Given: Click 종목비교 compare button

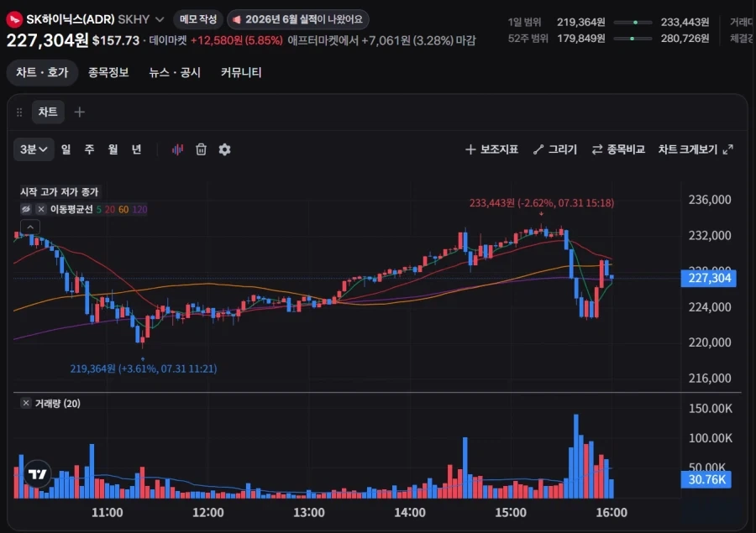Looking at the screenshot, I should [618, 149].
